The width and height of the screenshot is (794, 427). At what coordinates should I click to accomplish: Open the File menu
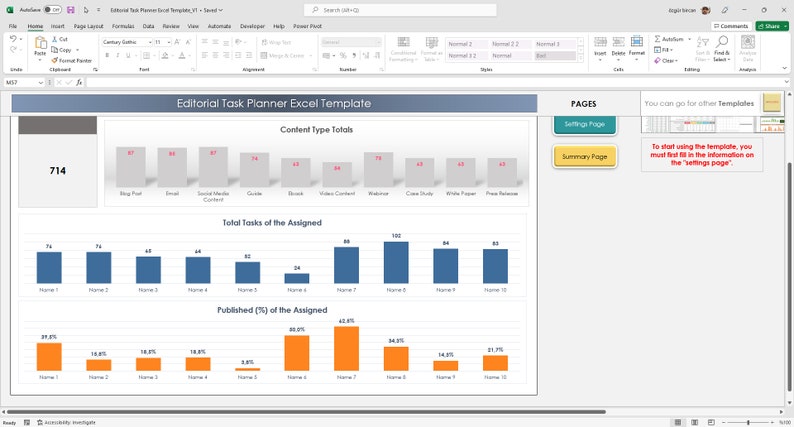[x=13, y=26]
